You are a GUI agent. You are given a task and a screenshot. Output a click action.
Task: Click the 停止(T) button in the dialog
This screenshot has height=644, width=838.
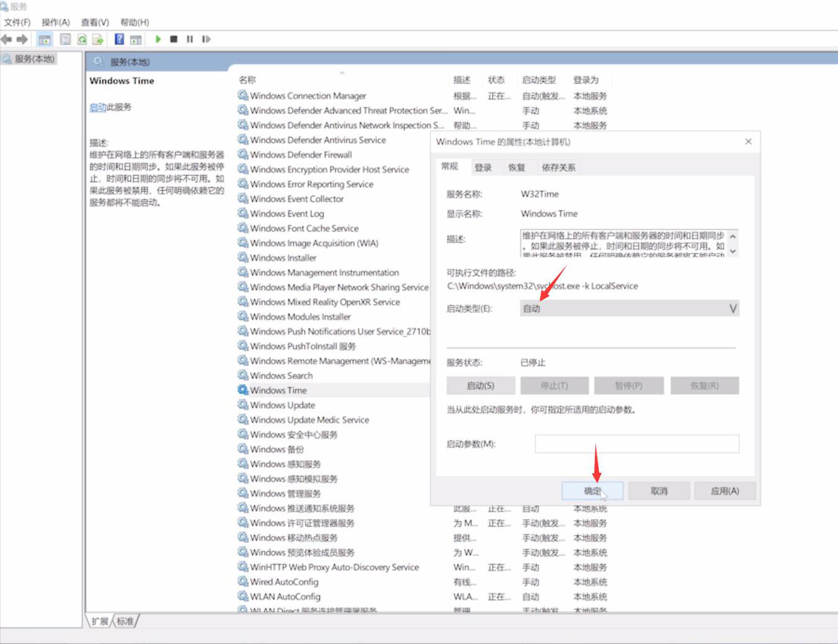[554, 386]
